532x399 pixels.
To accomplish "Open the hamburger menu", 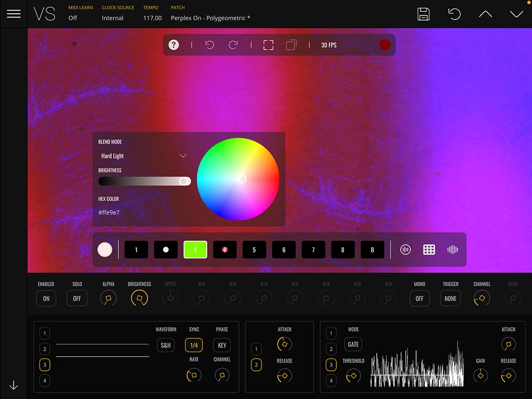I will pyautogui.click(x=14, y=14).
